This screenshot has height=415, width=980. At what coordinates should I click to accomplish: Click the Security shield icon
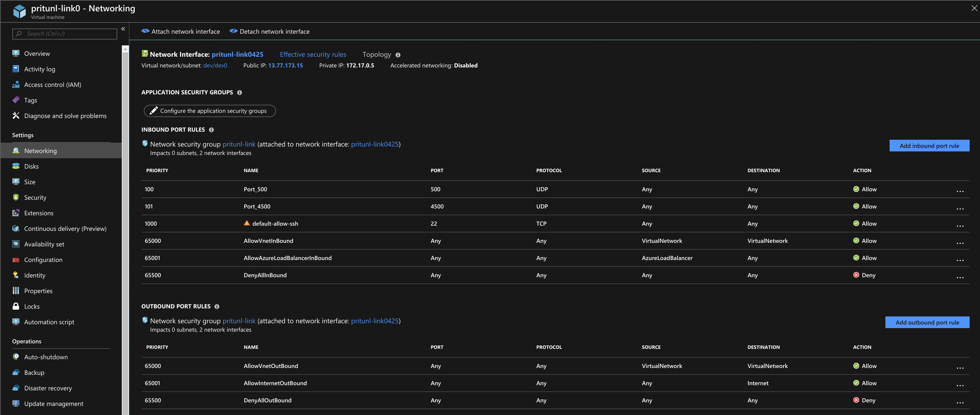(16, 197)
